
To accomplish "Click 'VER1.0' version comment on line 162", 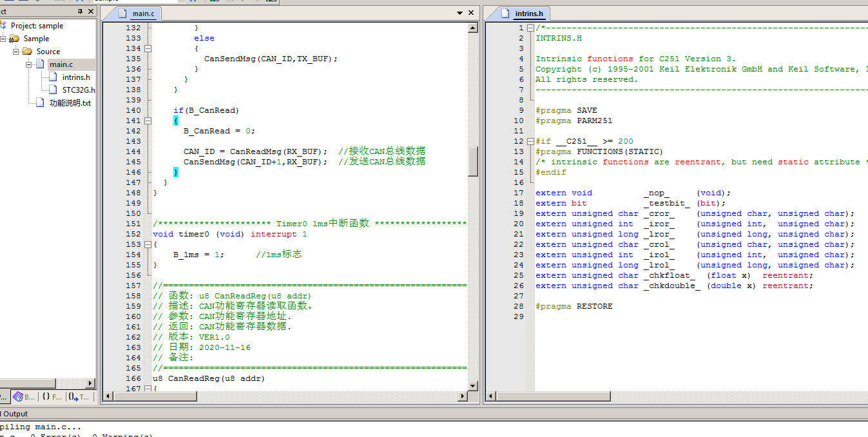I will point(215,337).
